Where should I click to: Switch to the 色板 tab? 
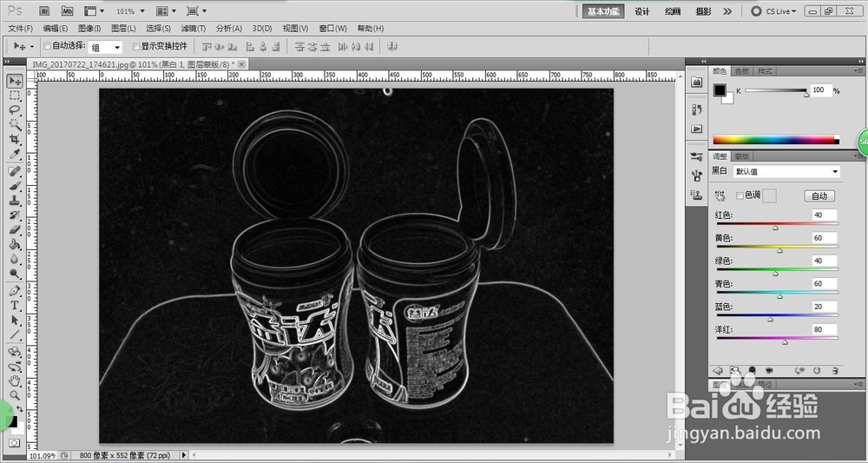point(741,71)
